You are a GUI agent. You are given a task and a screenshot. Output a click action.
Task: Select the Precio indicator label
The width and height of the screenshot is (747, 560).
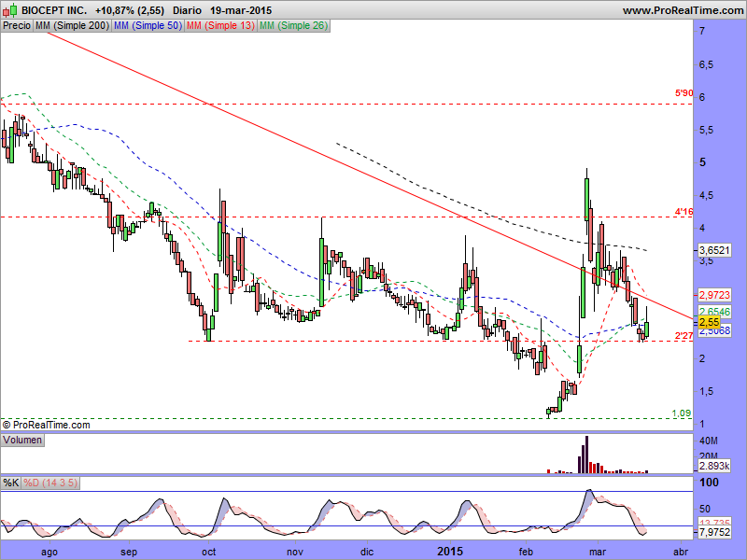pos(17,26)
